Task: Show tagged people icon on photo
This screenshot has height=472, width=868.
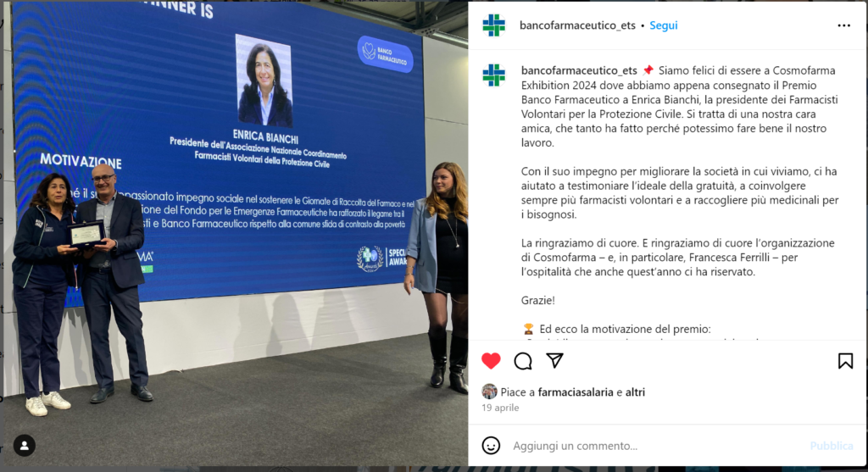Action: click(x=25, y=446)
